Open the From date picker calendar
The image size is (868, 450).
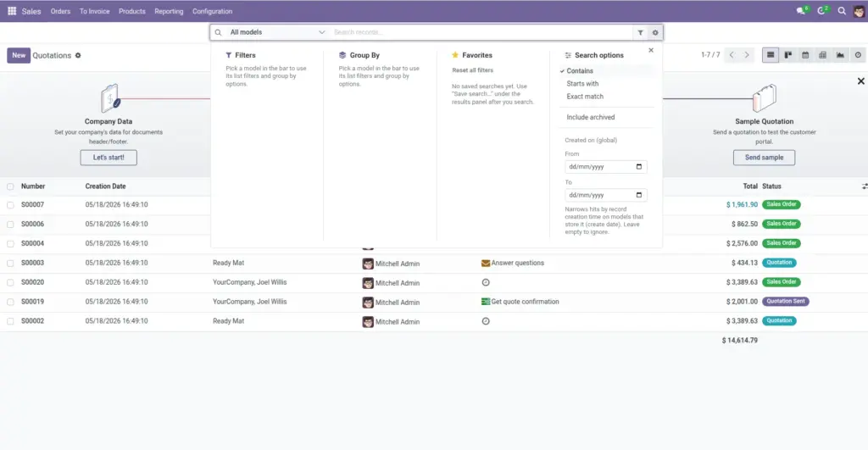(x=639, y=167)
